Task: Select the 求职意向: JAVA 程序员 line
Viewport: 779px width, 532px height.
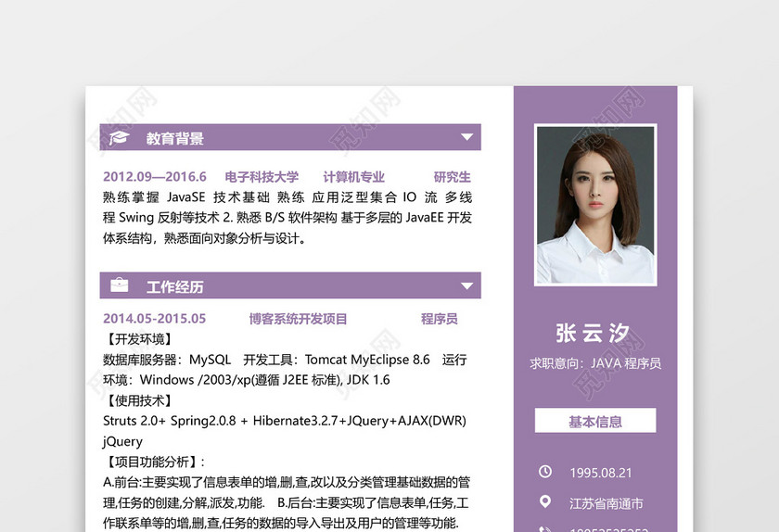Action: (x=595, y=363)
